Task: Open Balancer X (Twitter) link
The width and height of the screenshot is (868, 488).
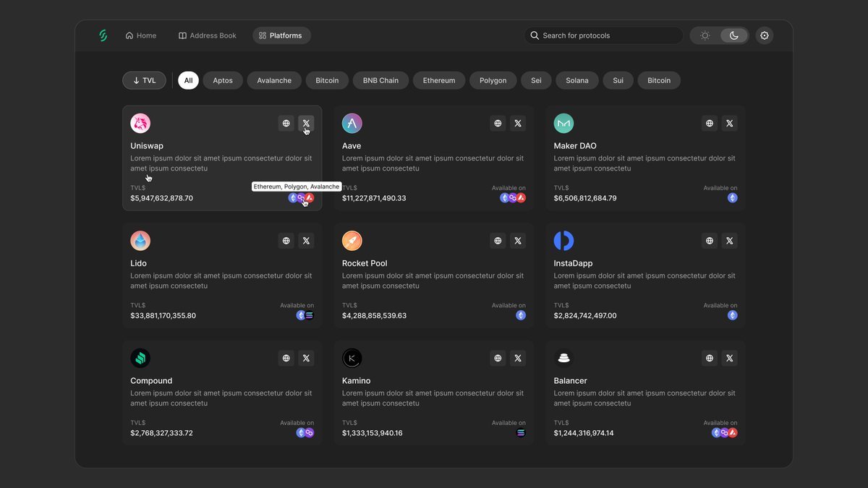Action: pyautogui.click(x=730, y=358)
